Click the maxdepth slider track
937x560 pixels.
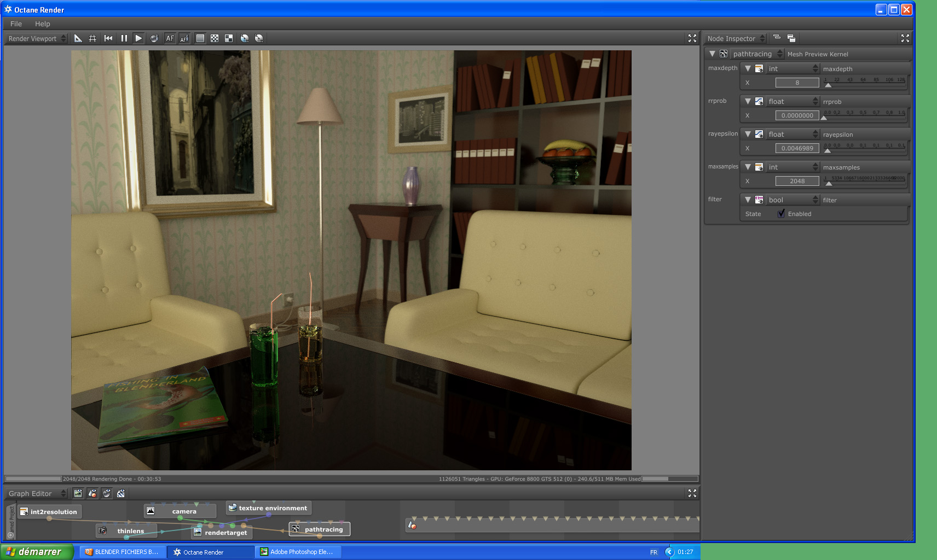pos(865,83)
